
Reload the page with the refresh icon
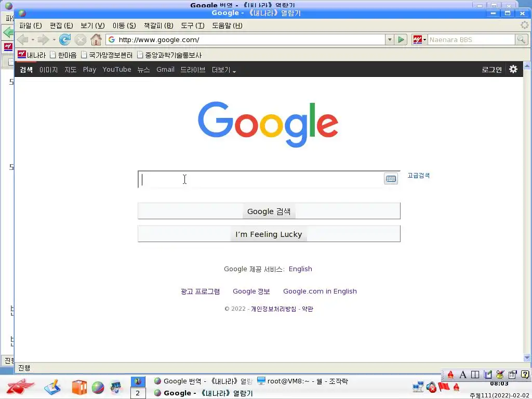[x=64, y=39]
